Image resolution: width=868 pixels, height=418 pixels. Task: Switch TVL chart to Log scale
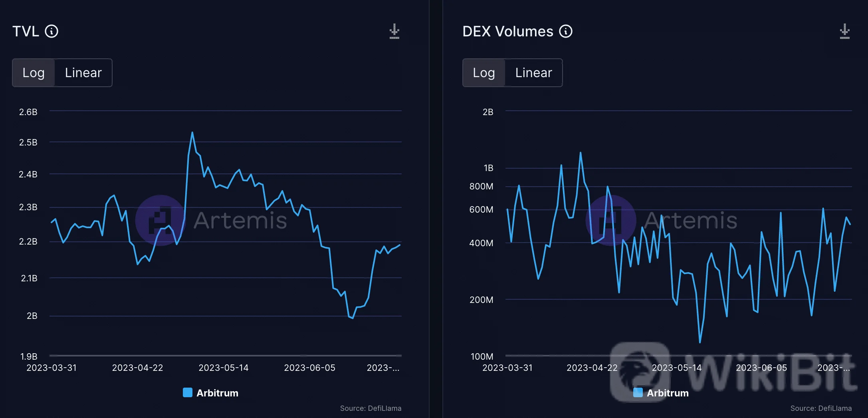pos(34,73)
